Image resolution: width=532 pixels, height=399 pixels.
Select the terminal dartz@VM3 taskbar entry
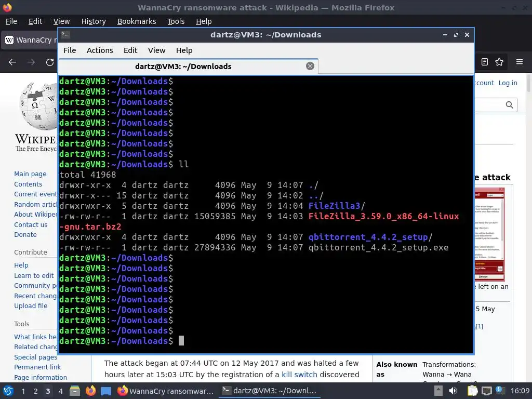point(269,391)
